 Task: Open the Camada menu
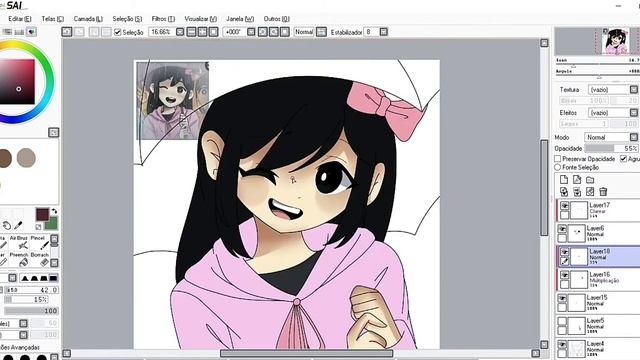click(x=88, y=19)
